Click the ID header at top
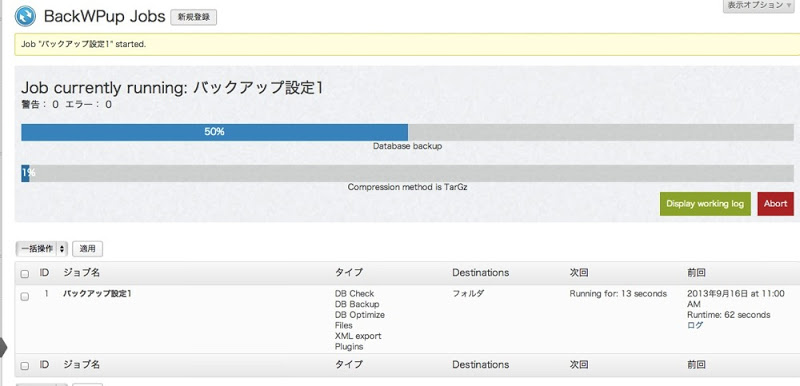This screenshot has width=800, height=386. click(x=44, y=273)
